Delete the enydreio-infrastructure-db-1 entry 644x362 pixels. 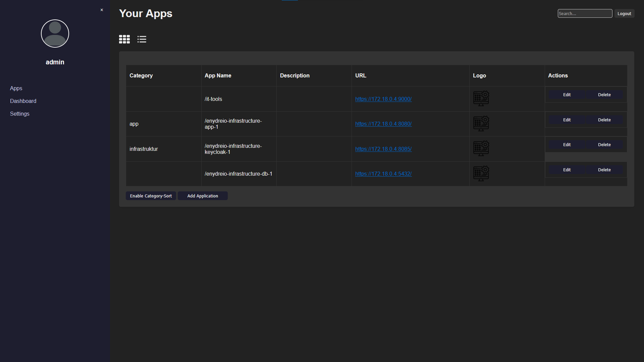(x=604, y=170)
